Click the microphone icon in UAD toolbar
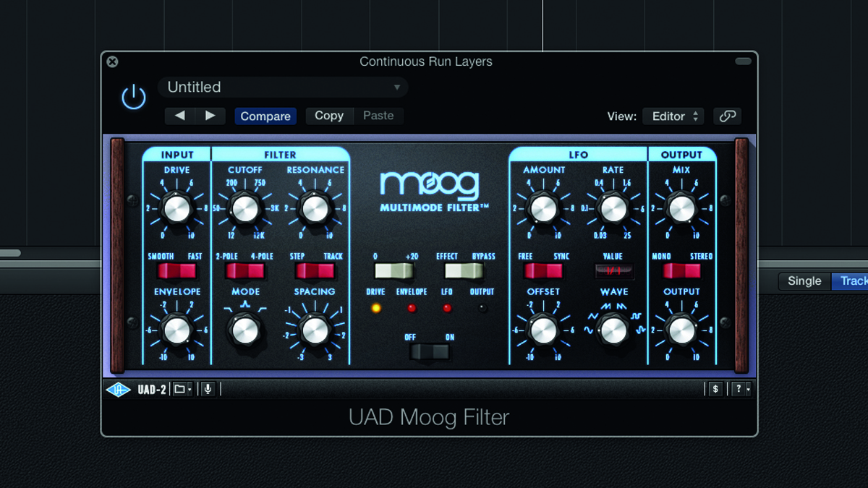This screenshot has height=488, width=868. (208, 390)
